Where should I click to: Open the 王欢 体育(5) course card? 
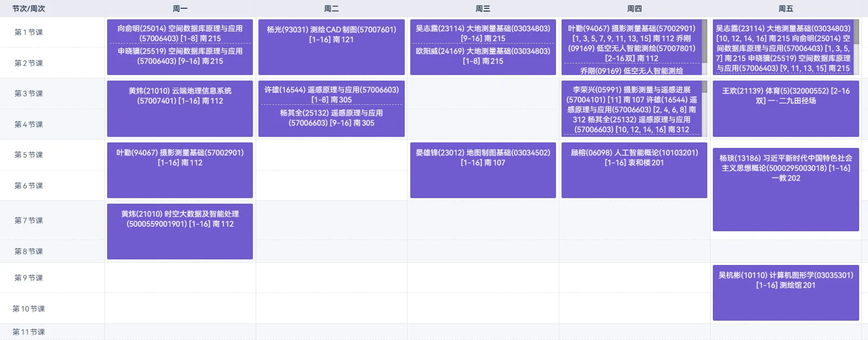786,109
